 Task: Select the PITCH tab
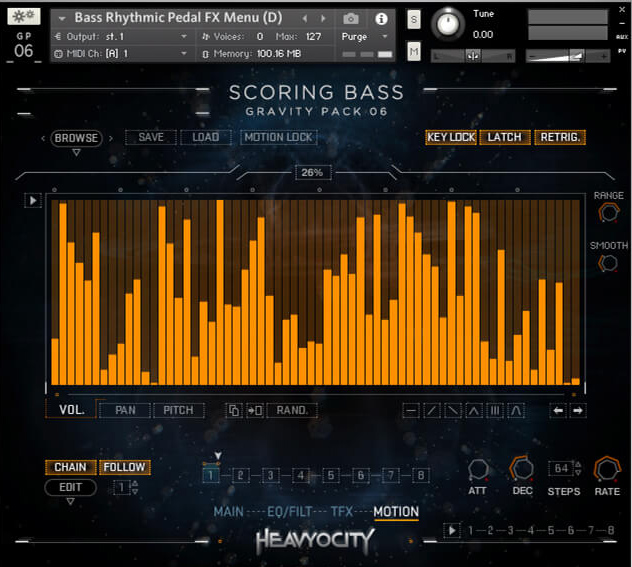click(x=179, y=410)
